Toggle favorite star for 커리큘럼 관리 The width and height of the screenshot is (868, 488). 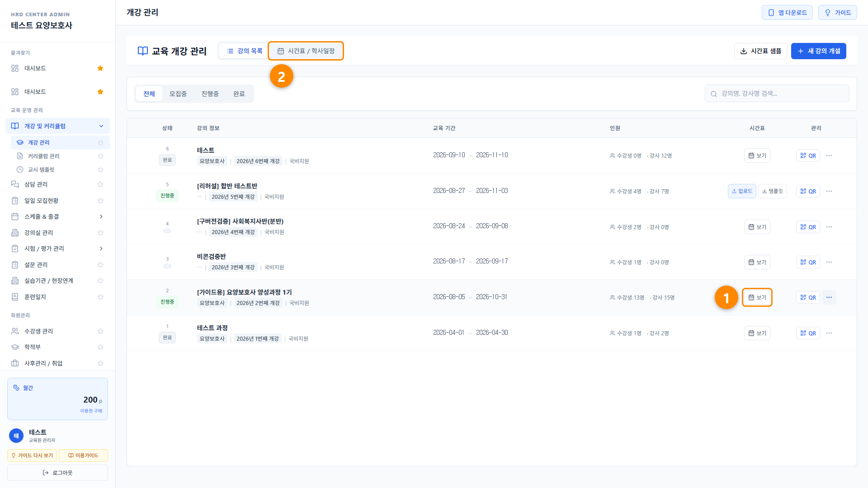(x=100, y=156)
